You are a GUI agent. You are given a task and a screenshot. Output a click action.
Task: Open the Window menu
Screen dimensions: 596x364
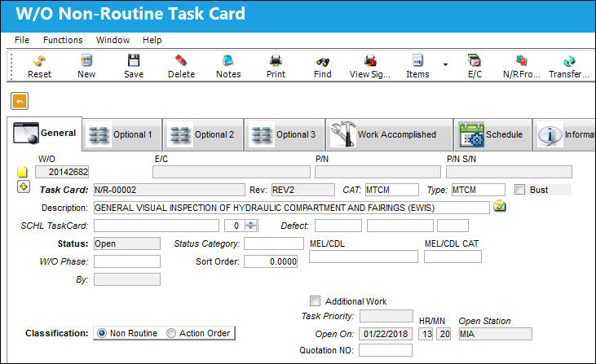point(113,40)
